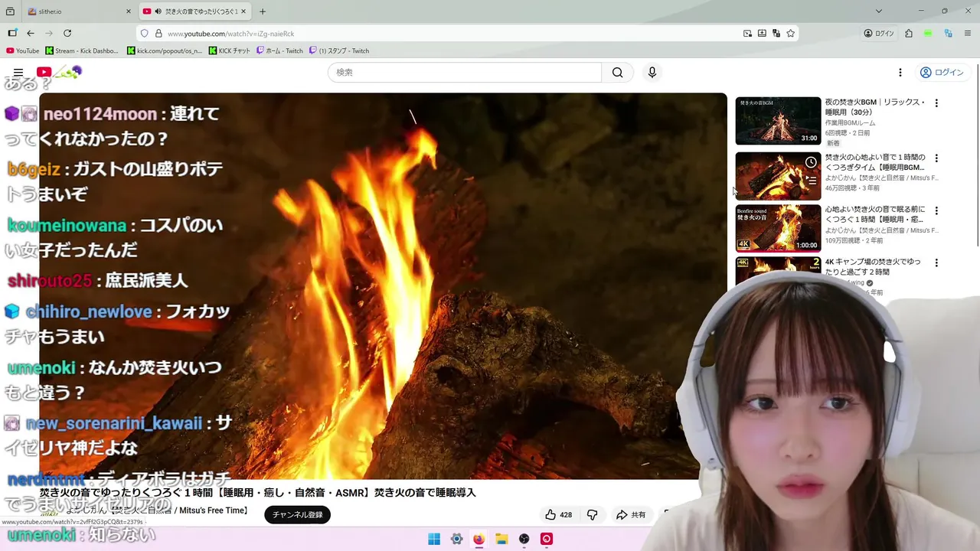The image size is (980, 551).
Task: Click the YouTube logo
Action: point(59,72)
